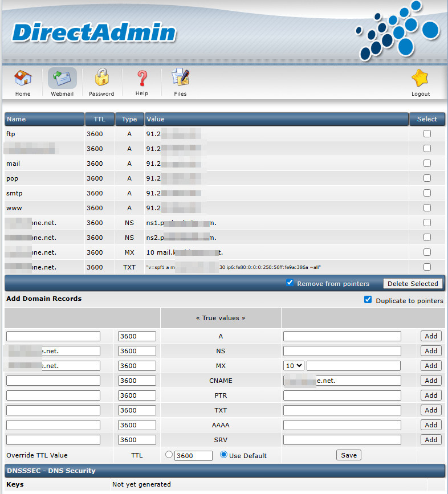Focus the A record name field
Image resolution: width=448 pixels, height=494 pixels.
53,336
